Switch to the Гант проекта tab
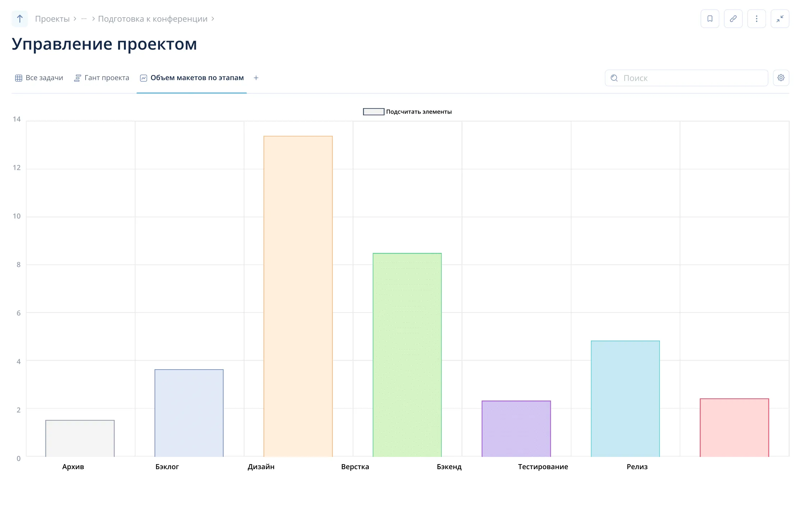The height and width of the screenshot is (532, 799). [x=101, y=78]
